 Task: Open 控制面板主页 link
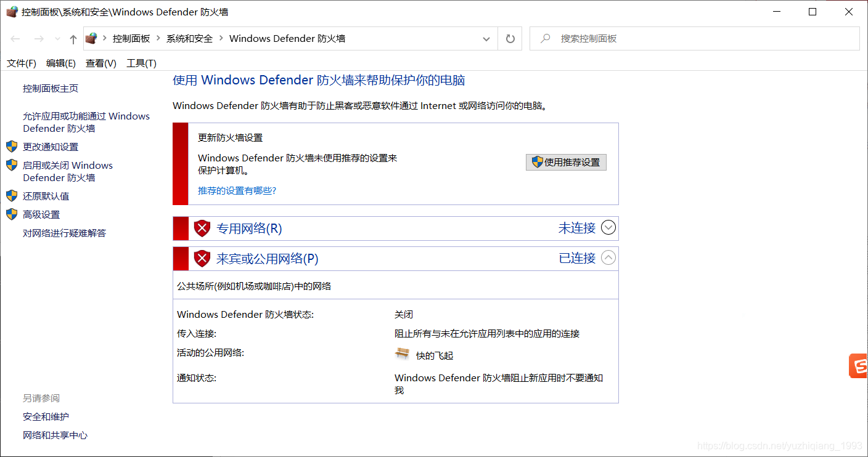(51, 88)
